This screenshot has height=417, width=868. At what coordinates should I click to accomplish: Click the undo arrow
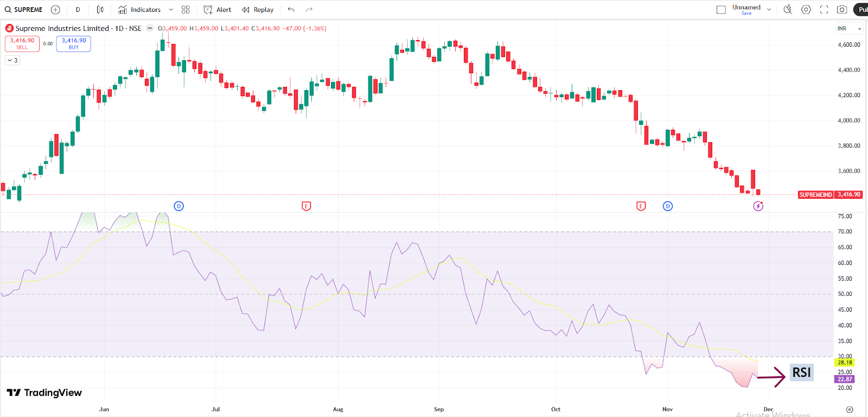tap(291, 10)
